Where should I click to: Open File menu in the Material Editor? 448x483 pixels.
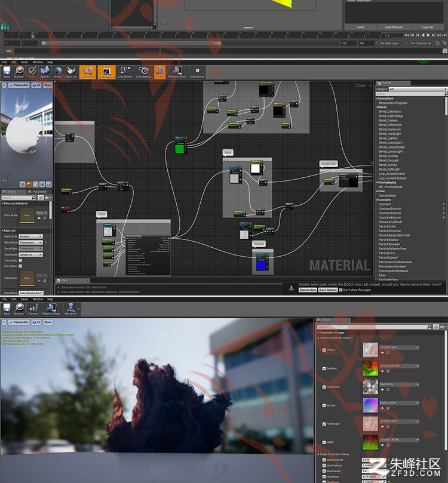point(5,62)
